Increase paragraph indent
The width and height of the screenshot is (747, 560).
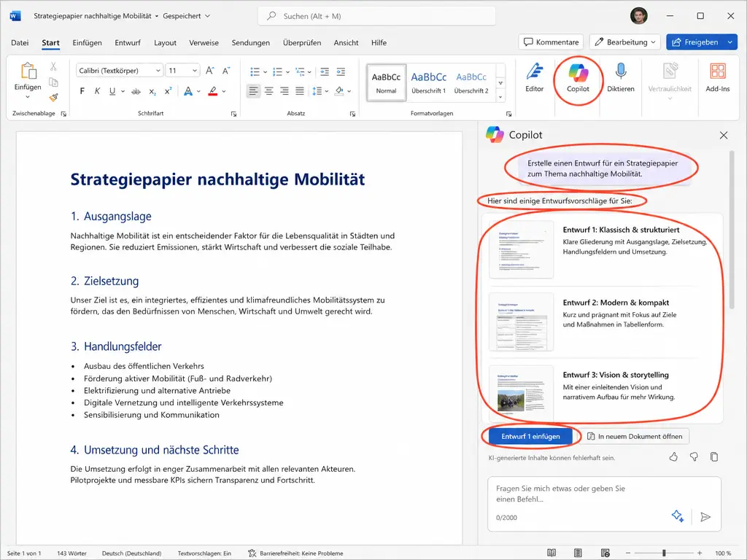(341, 71)
